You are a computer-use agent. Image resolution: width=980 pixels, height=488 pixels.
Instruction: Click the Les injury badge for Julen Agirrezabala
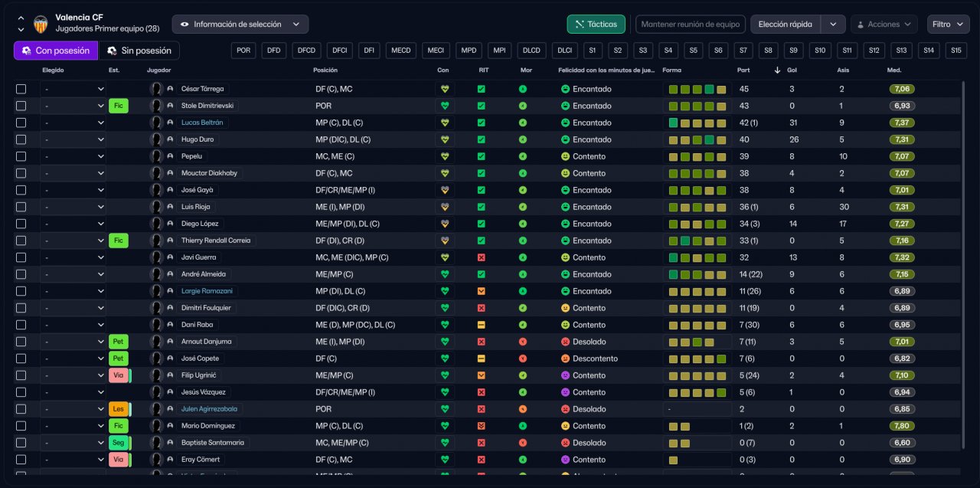[x=119, y=409]
